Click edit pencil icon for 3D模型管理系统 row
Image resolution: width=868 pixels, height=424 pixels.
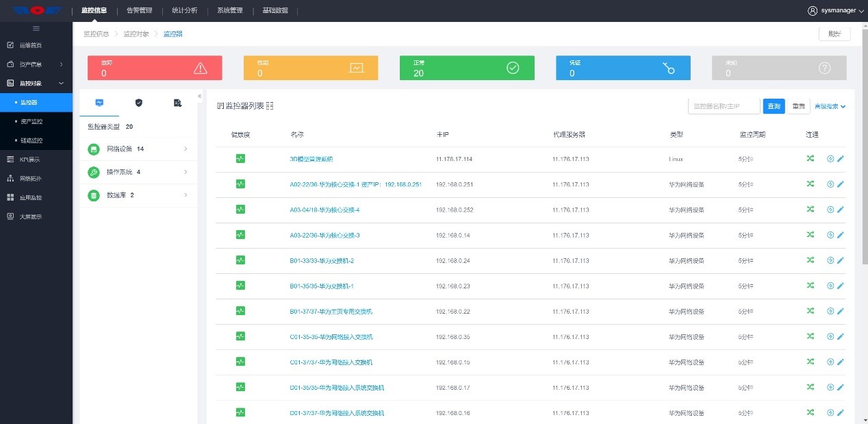pos(841,158)
